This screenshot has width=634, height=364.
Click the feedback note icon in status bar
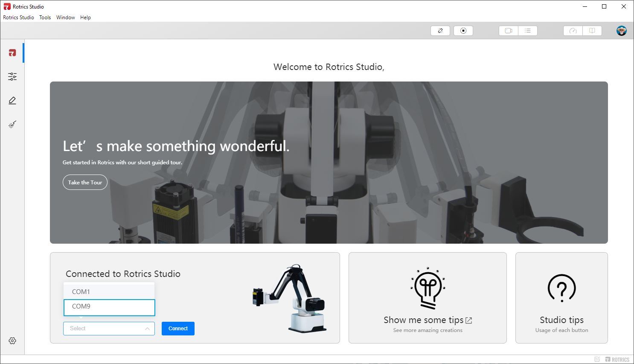click(597, 359)
